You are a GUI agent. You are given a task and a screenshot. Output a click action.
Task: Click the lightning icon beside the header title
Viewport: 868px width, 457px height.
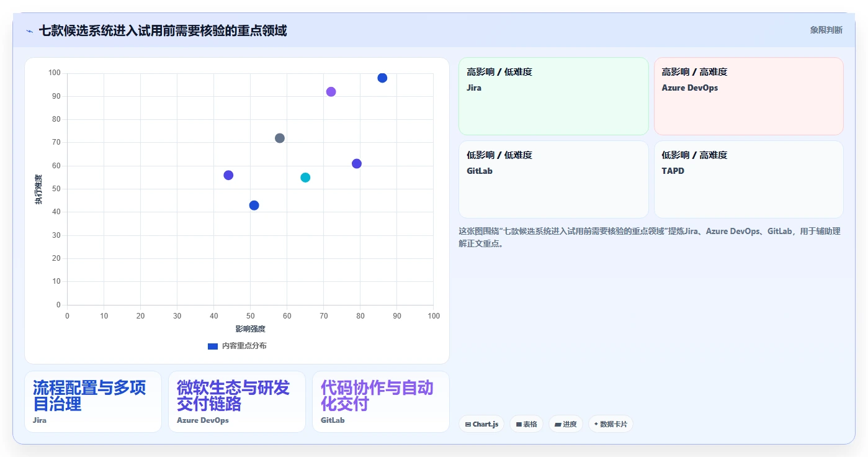click(29, 31)
